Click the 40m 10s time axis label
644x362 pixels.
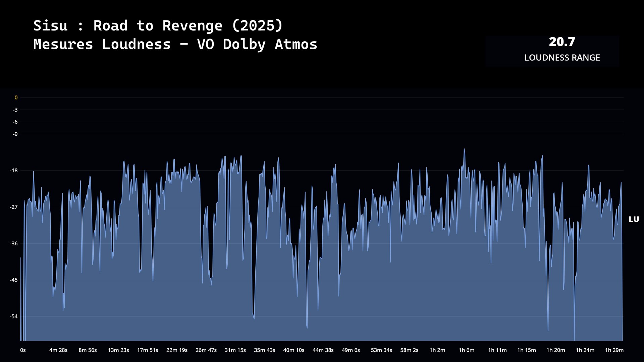coord(293,350)
